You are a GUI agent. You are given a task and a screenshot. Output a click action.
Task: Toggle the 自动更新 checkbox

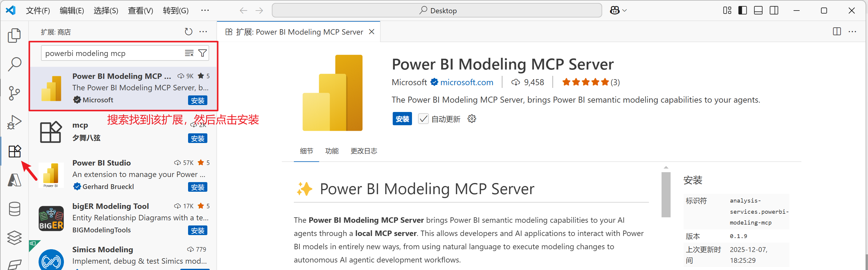[x=423, y=119]
